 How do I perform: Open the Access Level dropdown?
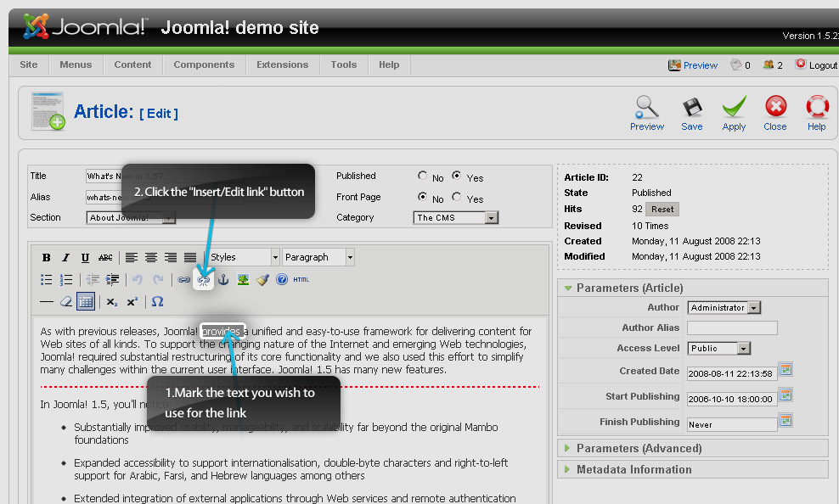(x=718, y=349)
